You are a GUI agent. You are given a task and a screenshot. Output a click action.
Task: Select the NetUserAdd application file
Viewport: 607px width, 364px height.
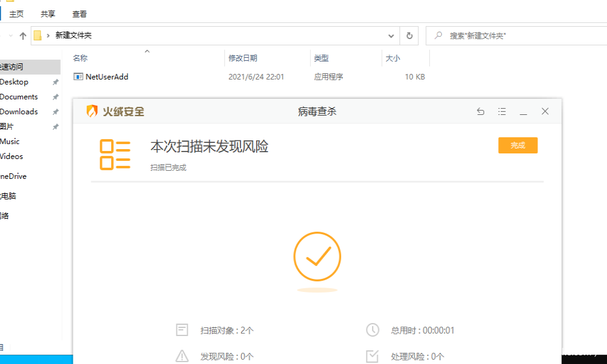point(106,77)
